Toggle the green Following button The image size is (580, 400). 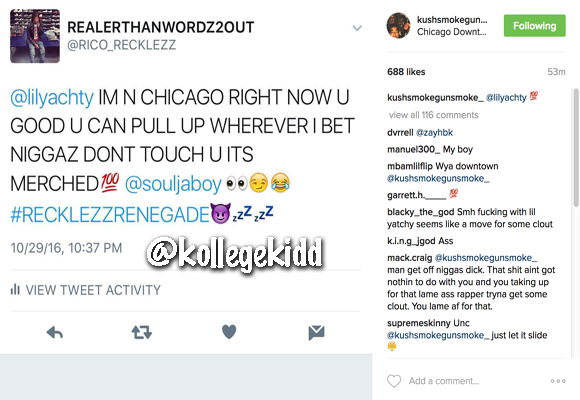[535, 26]
